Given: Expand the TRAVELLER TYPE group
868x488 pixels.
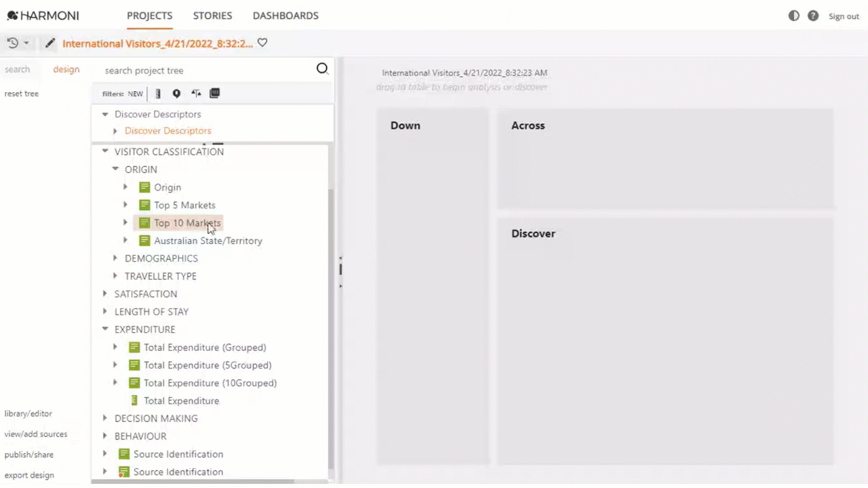Looking at the screenshot, I should tap(115, 276).
